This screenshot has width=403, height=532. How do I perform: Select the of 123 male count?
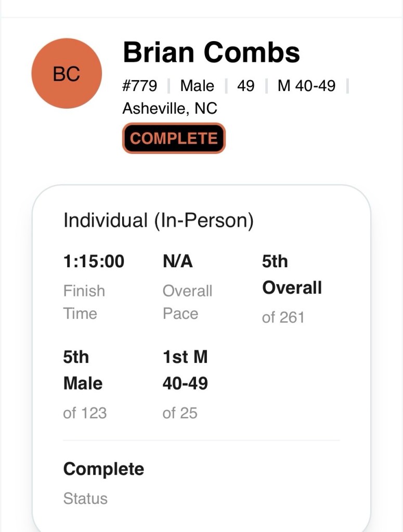coord(85,413)
